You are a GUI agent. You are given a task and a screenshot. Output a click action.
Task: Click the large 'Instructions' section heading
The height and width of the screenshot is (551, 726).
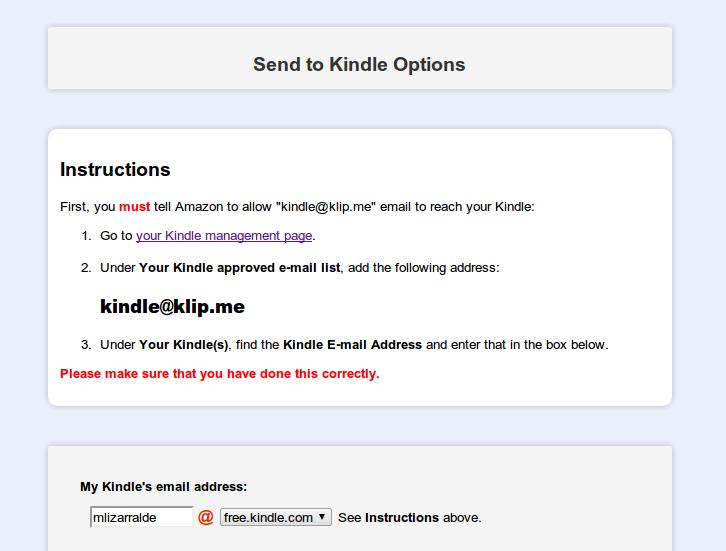[115, 170]
